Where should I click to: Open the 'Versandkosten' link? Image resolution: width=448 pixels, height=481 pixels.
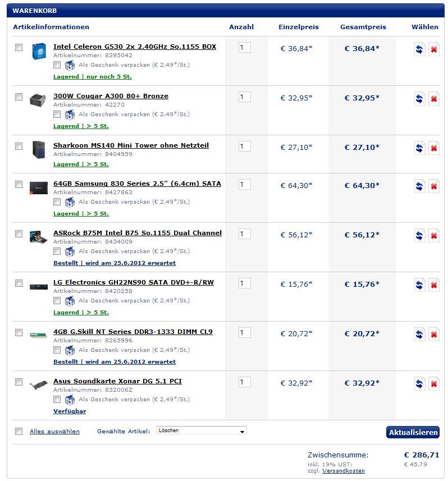[x=343, y=471]
